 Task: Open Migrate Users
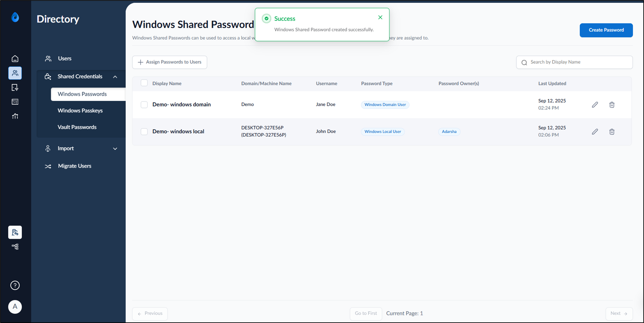coord(75,166)
